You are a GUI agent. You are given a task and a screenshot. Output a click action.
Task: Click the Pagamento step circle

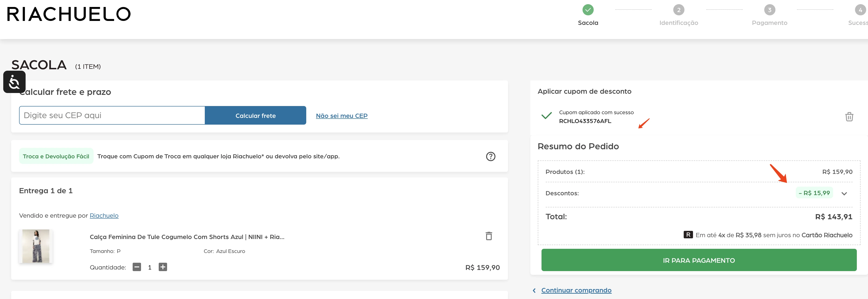click(x=770, y=10)
